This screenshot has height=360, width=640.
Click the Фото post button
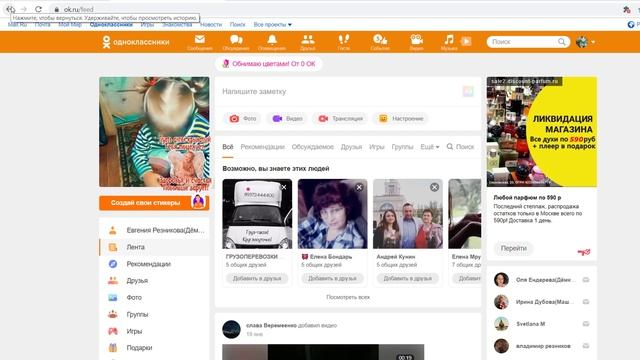[243, 119]
